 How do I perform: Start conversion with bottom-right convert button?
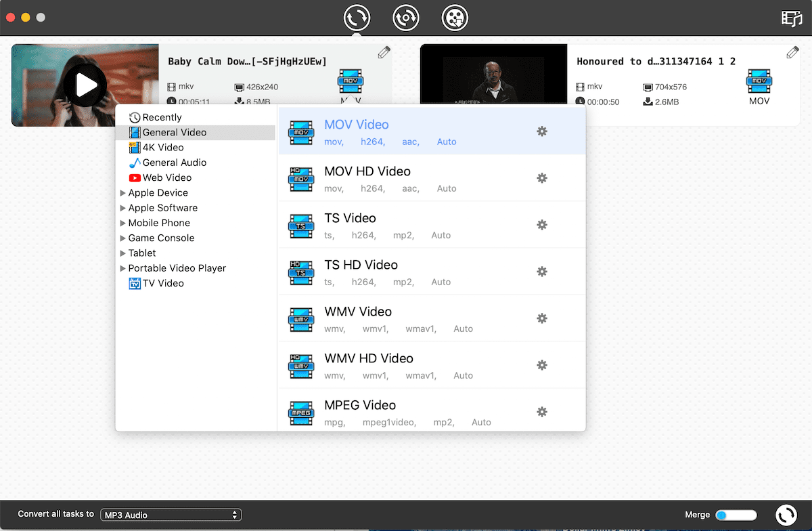tap(786, 515)
